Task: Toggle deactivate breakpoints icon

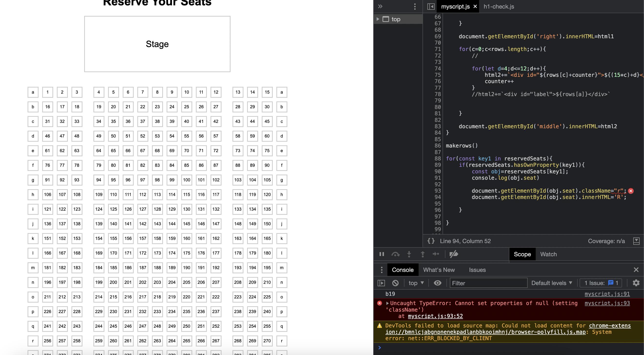Action: tap(453, 254)
